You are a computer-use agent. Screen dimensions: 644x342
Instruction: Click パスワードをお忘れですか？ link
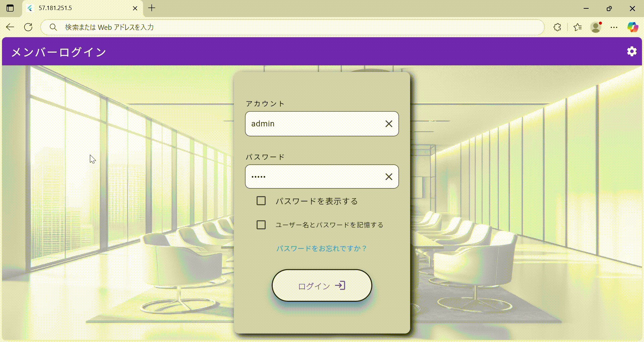click(x=322, y=248)
